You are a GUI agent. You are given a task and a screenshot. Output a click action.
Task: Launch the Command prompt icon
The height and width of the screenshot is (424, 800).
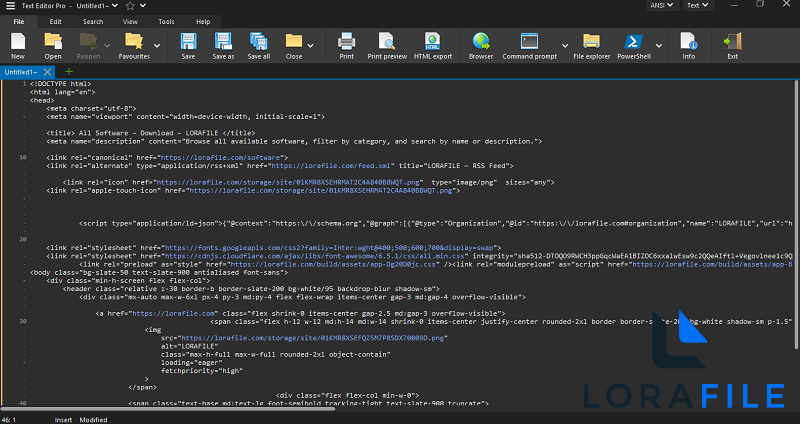coord(530,41)
